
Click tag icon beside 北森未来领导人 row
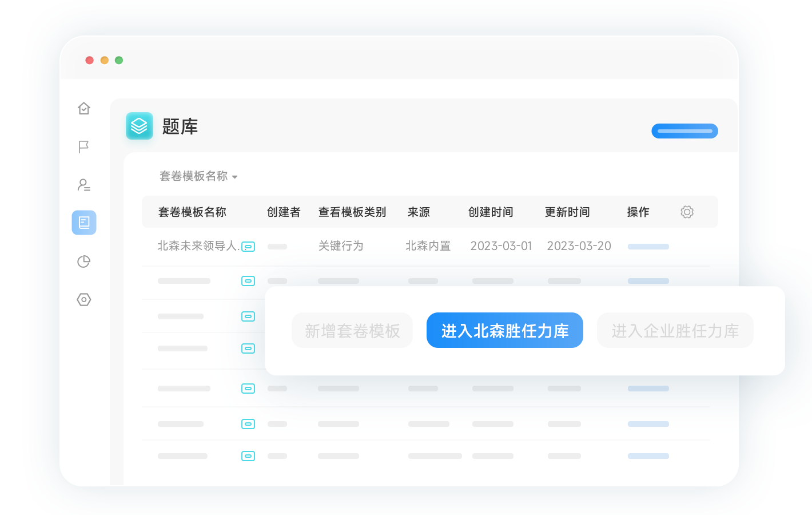coord(248,247)
